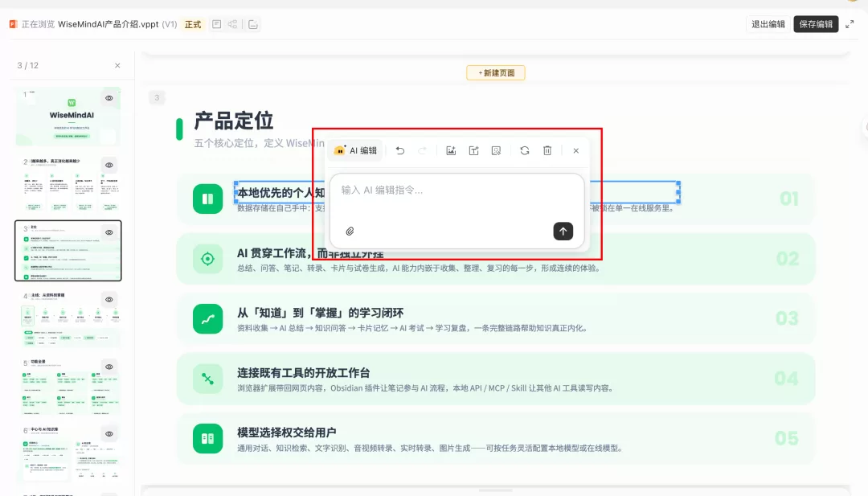Toggle visibility of slide 3 thumbnail

pos(109,232)
